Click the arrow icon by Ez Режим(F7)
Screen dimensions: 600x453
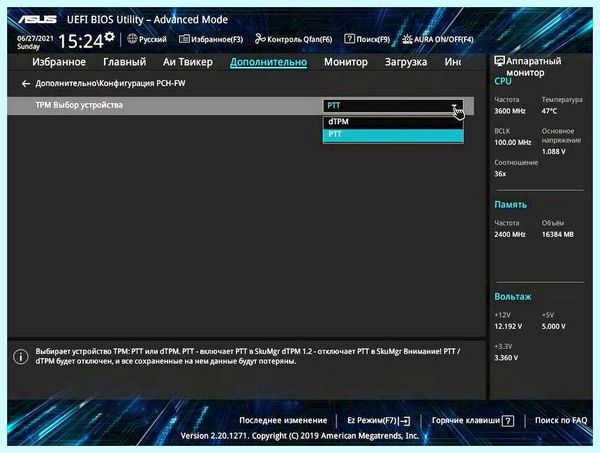(404, 421)
